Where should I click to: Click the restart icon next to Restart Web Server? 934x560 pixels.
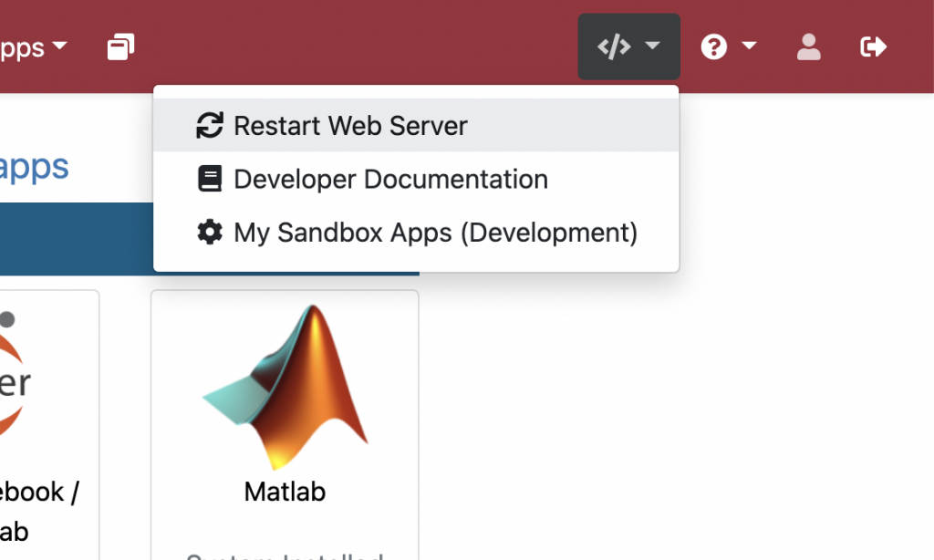pyautogui.click(x=210, y=125)
